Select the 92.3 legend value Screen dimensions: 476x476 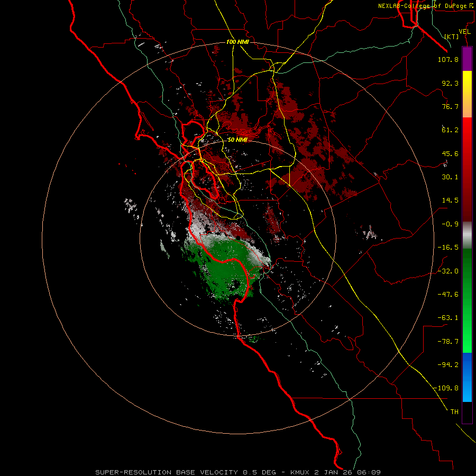(x=450, y=83)
